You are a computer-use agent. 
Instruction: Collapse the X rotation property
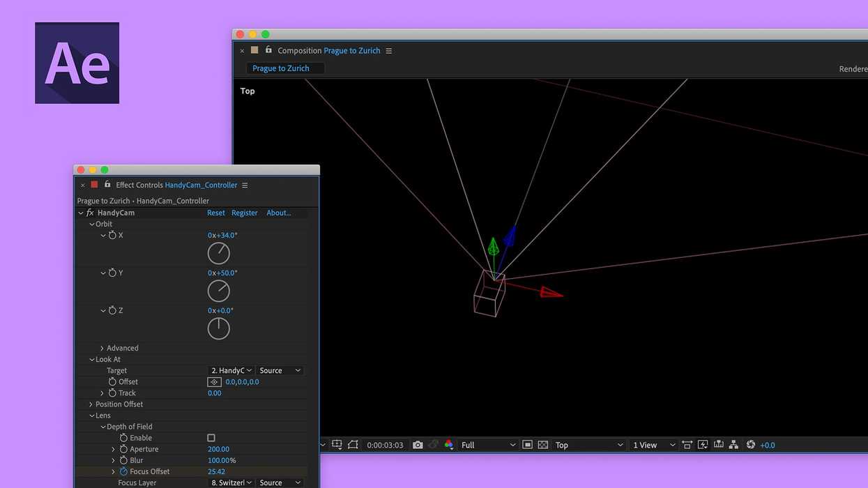click(x=103, y=235)
